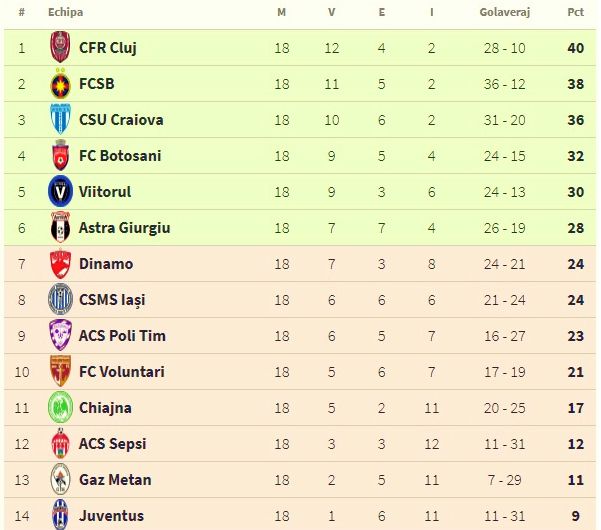Viewport: 601px width, 530px height.
Task: Open the Juventus team name link
Action: pos(111,516)
